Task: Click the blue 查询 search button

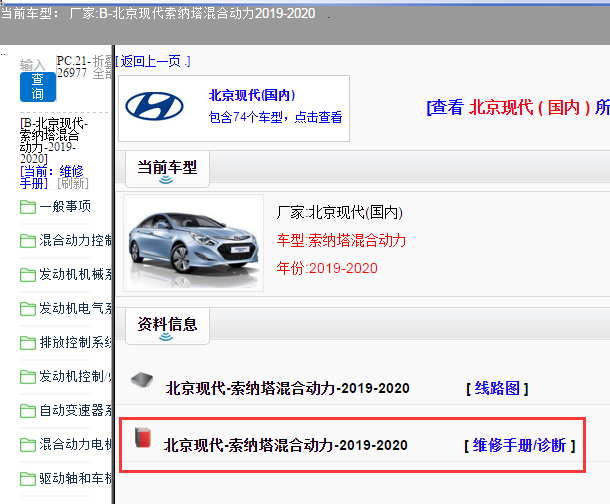Action: [38, 87]
